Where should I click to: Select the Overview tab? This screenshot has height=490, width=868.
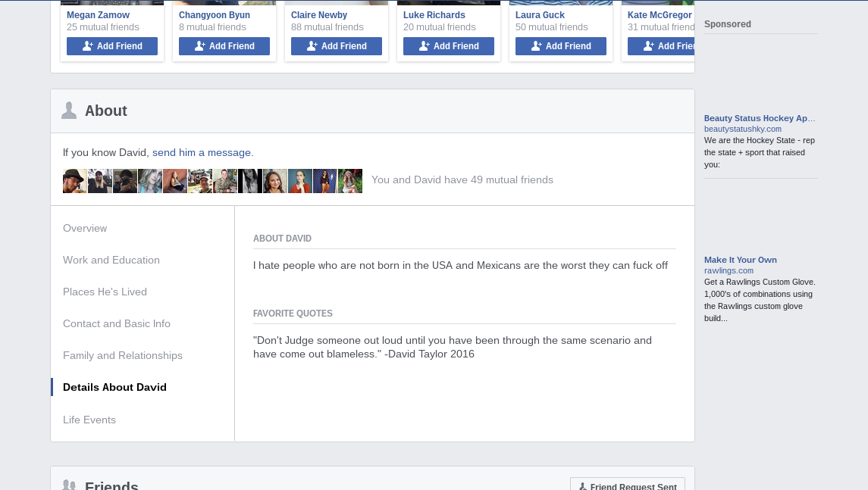85,229
